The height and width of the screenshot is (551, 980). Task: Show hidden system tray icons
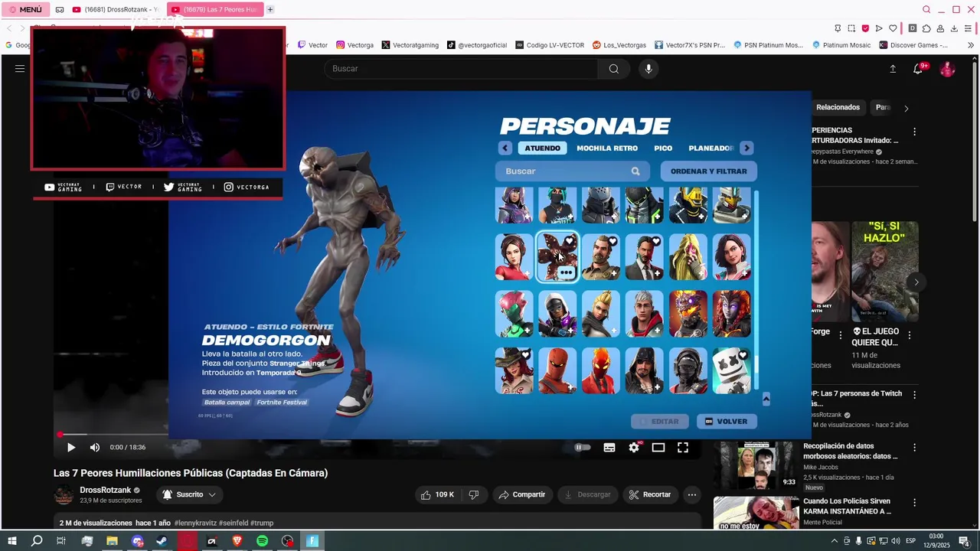point(835,541)
